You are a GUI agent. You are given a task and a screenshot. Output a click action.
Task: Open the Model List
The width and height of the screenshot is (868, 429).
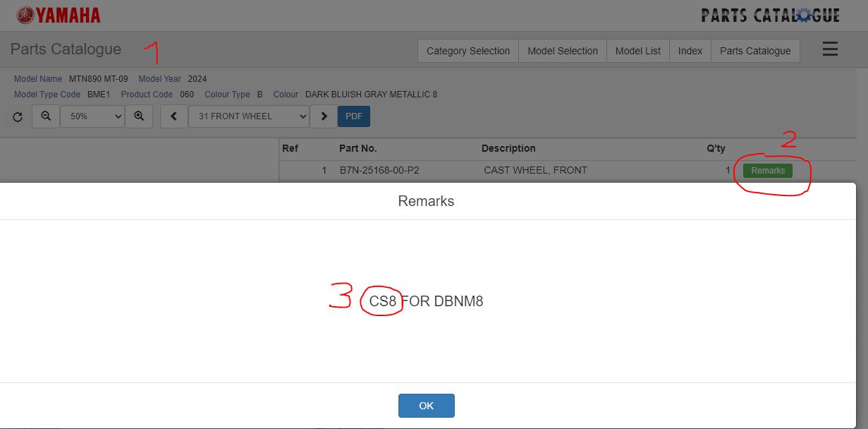coord(638,51)
